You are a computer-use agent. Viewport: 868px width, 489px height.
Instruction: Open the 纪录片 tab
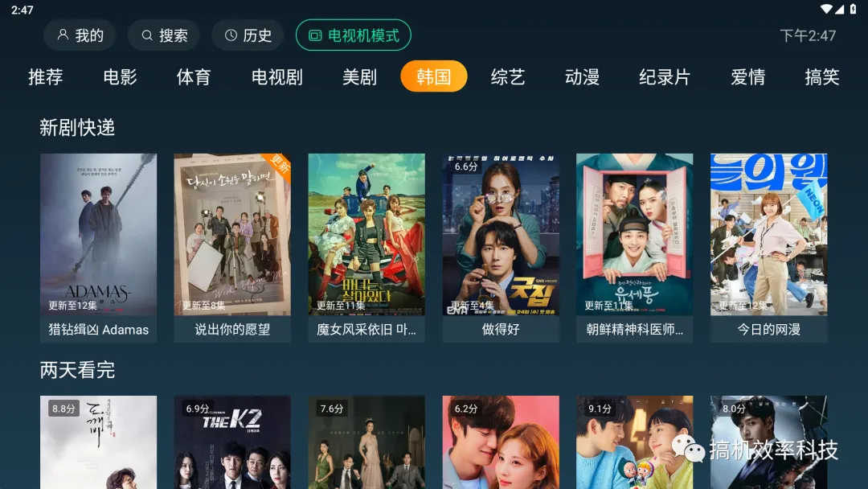[x=665, y=76]
